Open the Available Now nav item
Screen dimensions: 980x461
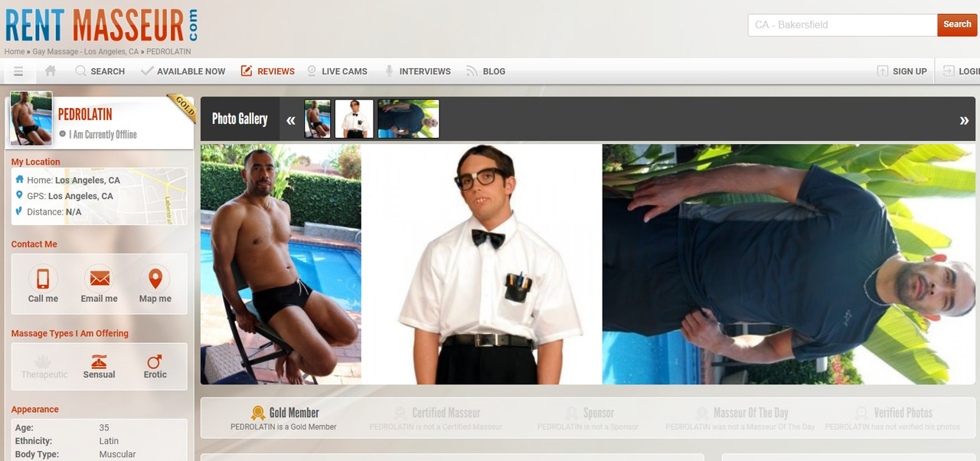point(183,71)
